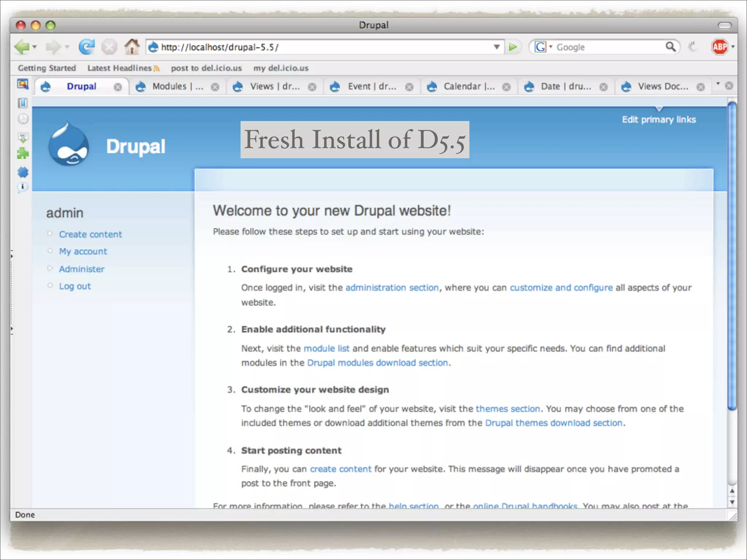Open the list-all-tabs dropdown arrow
Image resolution: width=747 pixels, height=560 pixels.
point(718,84)
